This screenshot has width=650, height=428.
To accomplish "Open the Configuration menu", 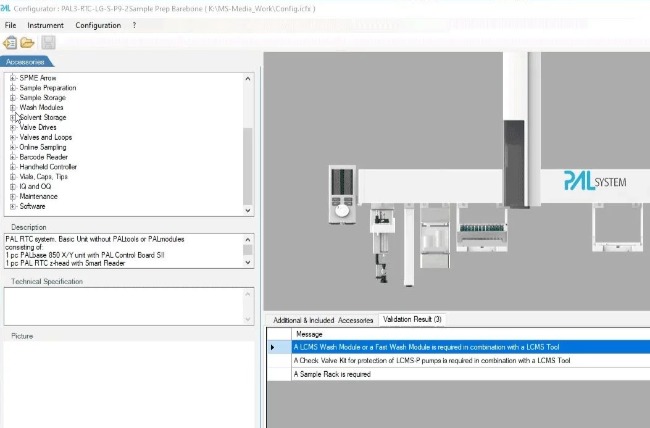I will [98, 25].
